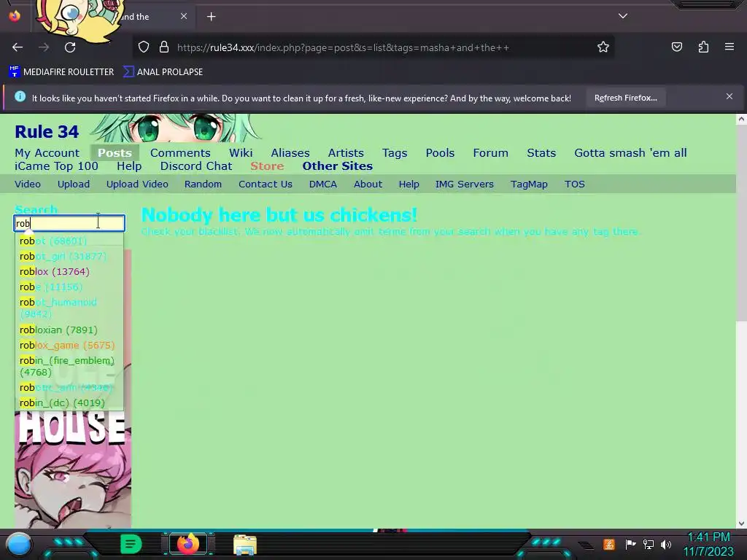Viewport: 747px width, 560px height.
Task: Close the current browser tab
Action: 184,16
